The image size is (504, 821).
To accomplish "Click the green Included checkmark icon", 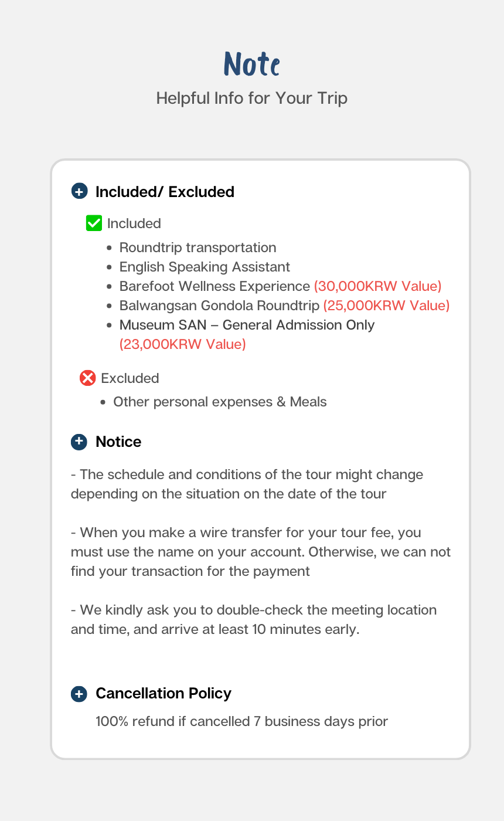I will coord(94,223).
